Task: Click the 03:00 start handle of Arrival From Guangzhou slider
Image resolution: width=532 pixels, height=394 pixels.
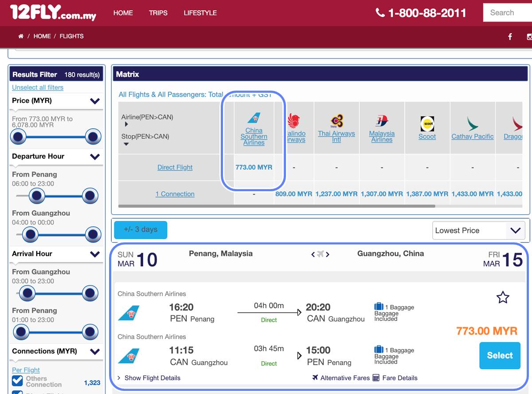Action: (27, 293)
